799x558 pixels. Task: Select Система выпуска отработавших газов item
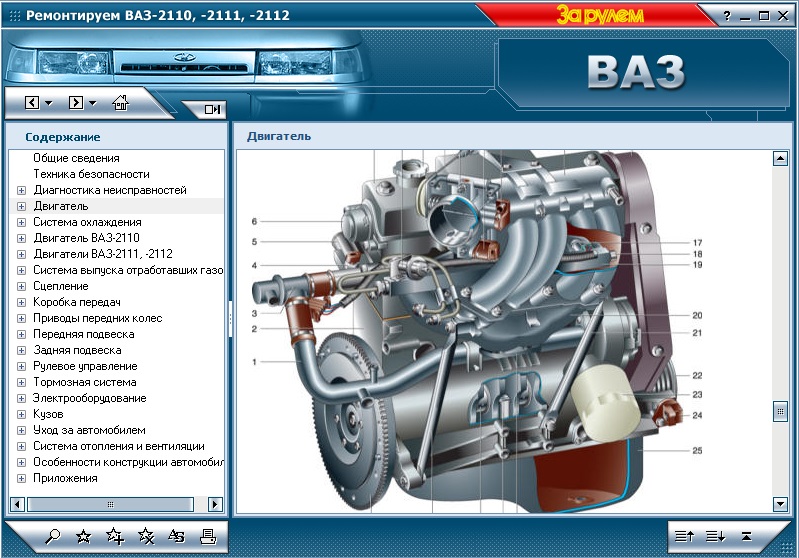pos(128,270)
